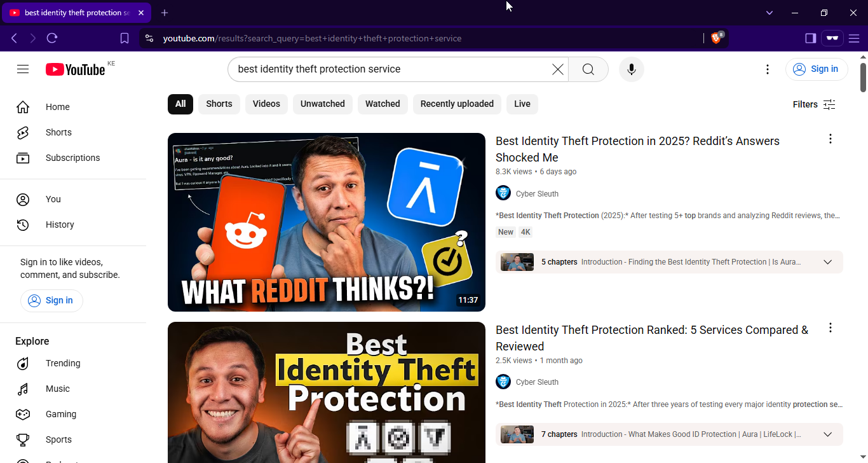Click the Cyber Sleuth avatar on first video
868x463 pixels.
[x=503, y=193]
